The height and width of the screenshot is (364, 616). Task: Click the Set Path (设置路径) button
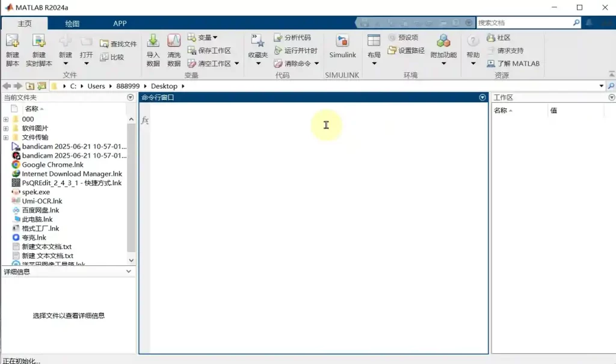click(x=406, y=51)
